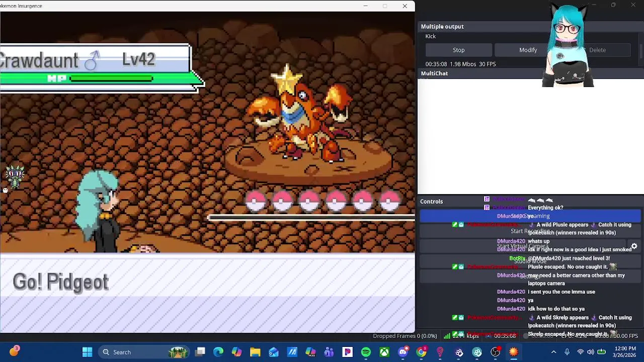The height and width of the screenshot is (362, 644).
Task: Open the clock showing 12:00 PM
Action: [625, 352]
